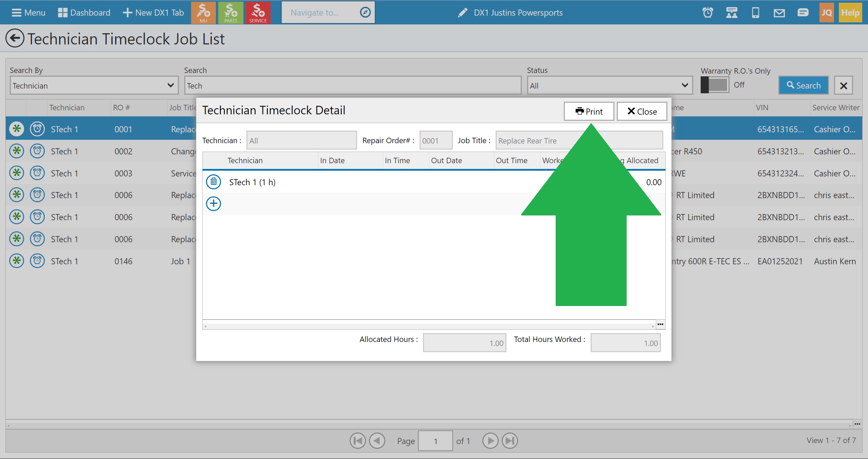Image resolution: width=868 pixels, height=459 pixels.
Task: Click the blue Search button
Action: coord(803,85)
